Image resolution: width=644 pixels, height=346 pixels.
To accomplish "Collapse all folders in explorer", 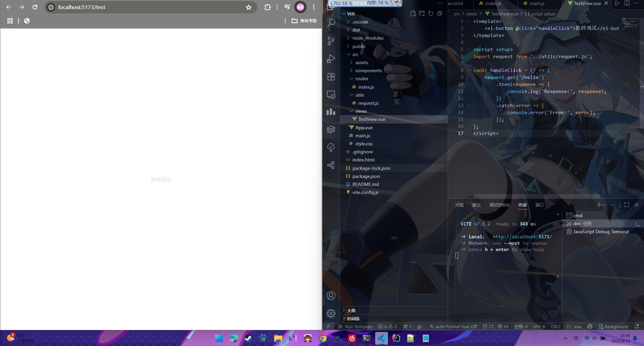I will [439, 14].
